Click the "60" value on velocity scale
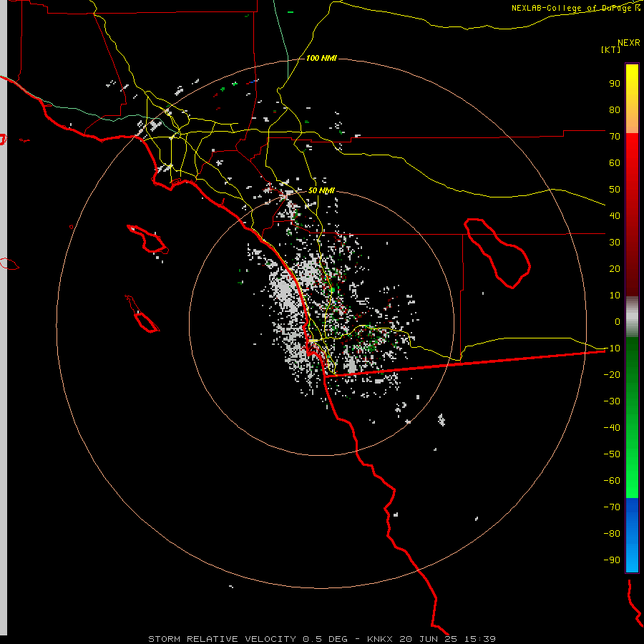644x644 pixels. (615, 163)
